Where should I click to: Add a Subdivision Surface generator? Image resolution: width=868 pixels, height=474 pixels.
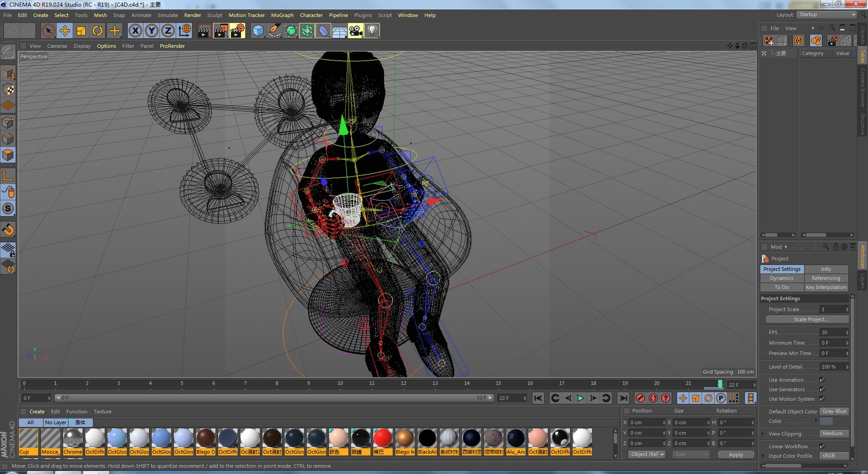pyautogui.click(x=291, y=31)
